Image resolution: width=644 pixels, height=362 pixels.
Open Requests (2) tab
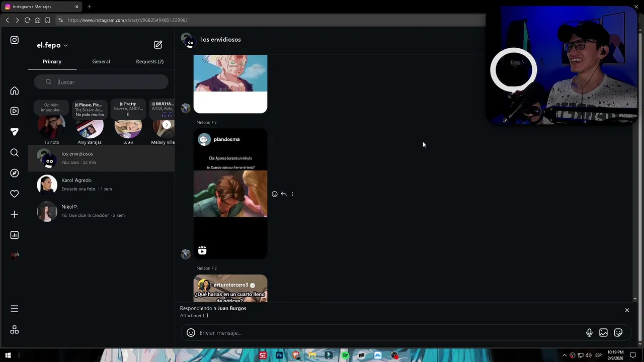149,61
